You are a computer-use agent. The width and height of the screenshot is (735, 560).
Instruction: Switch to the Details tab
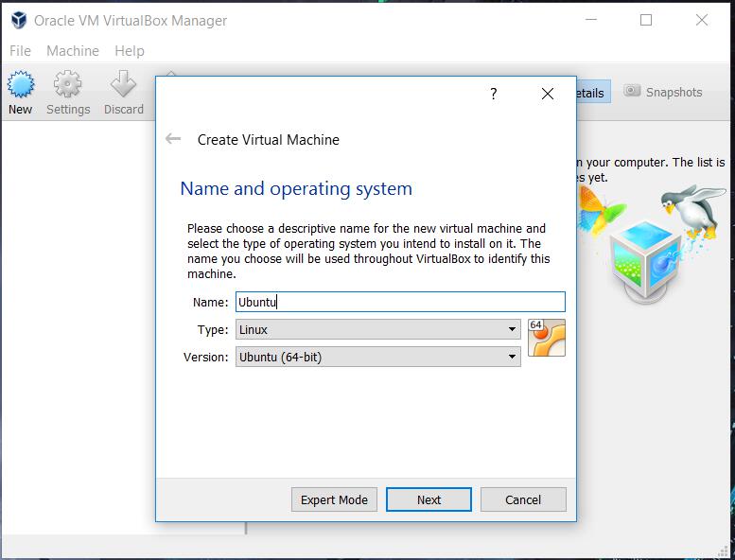[x=593, y=93]
